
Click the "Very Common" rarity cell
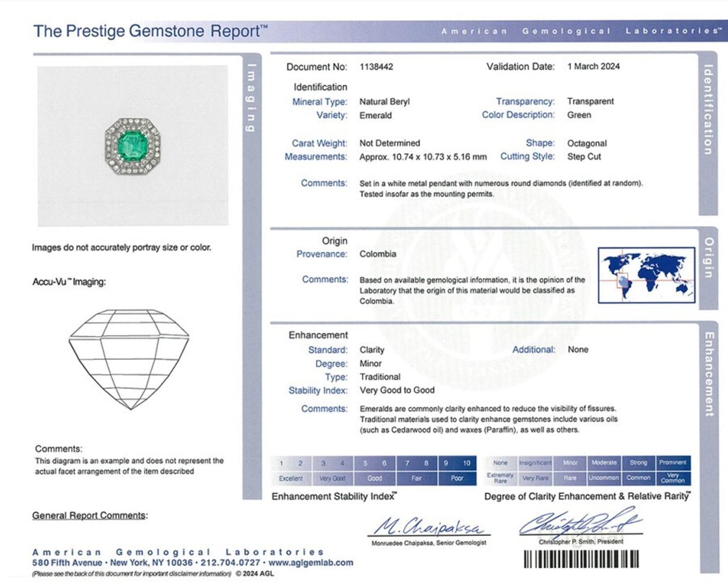click(673, 478)
